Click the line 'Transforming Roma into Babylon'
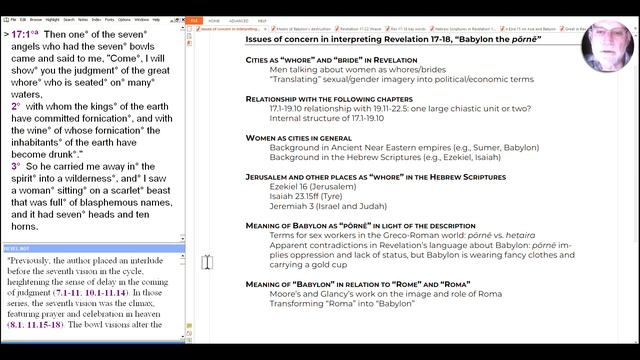This screenshot has height=360, width=640. tap(342, 304)
